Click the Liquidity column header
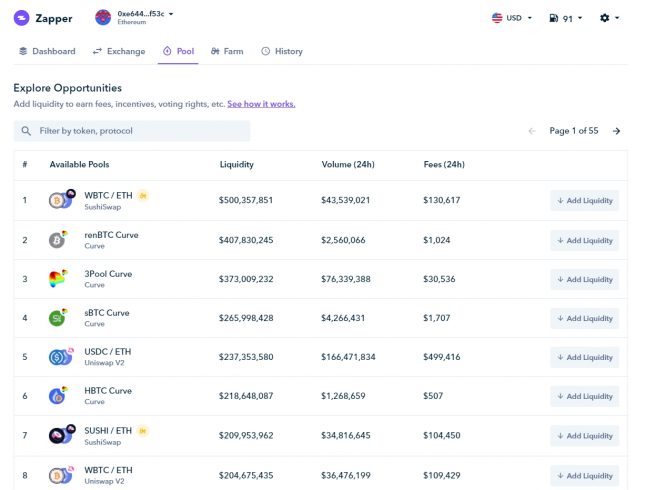The width and height of the screenshot is (645, 490). pos(237,165)
